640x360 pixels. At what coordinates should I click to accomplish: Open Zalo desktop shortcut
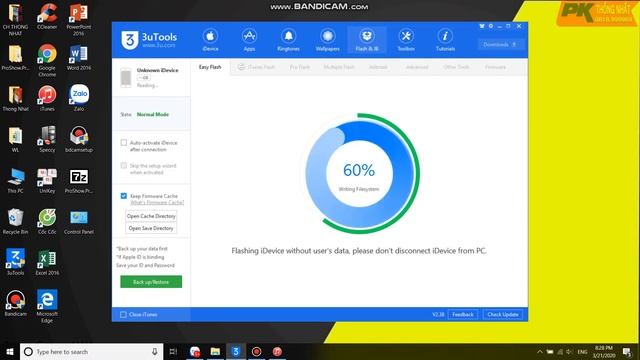[x=79, y=98]
